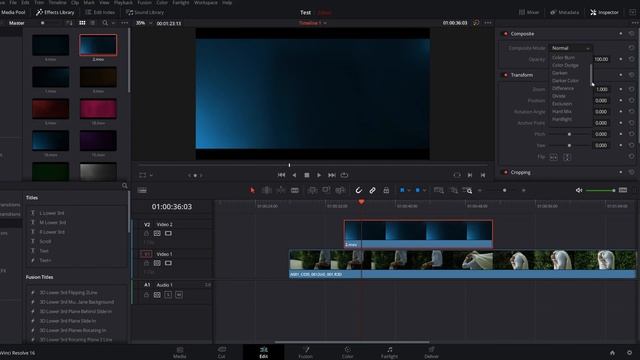Open the Timeline 1 name dropdown

pyautogui.click(x=313, y=23)
